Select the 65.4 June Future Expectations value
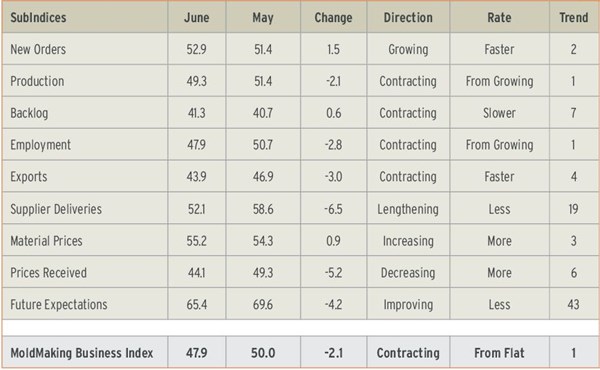Screen dimensions: 600x370 pos(197,305)
